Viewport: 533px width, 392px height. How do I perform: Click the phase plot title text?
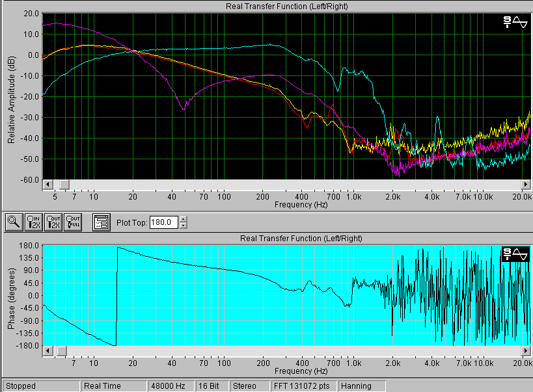[x=301, y=238]
